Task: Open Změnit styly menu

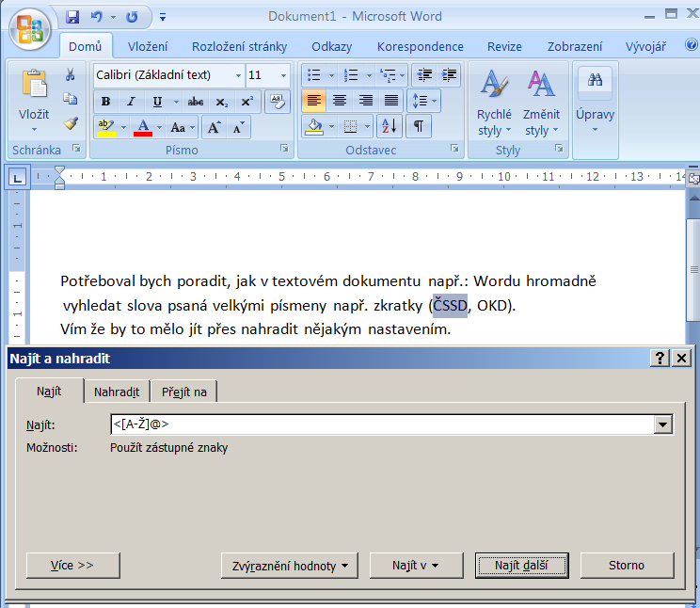Action: (541, 103)
